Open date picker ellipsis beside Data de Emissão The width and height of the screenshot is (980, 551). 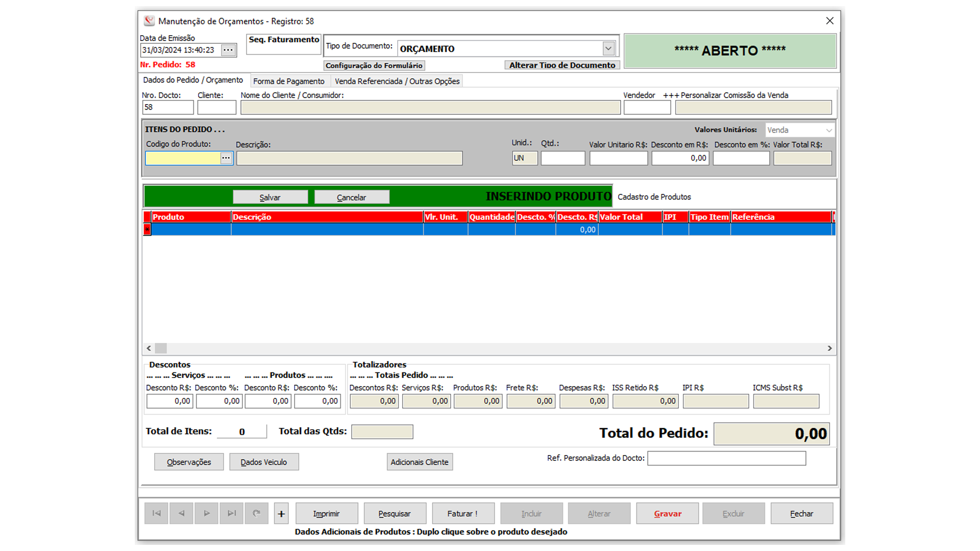(x=228, y=50)
